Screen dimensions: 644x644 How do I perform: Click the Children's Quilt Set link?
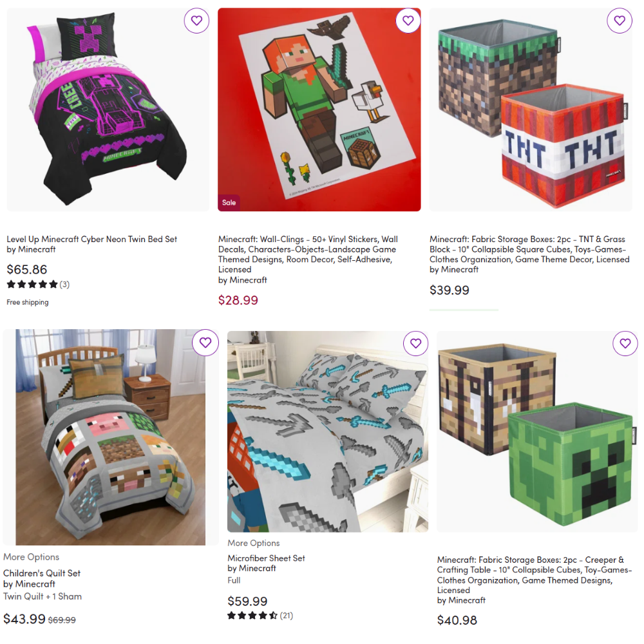click(x=42, y=573)
